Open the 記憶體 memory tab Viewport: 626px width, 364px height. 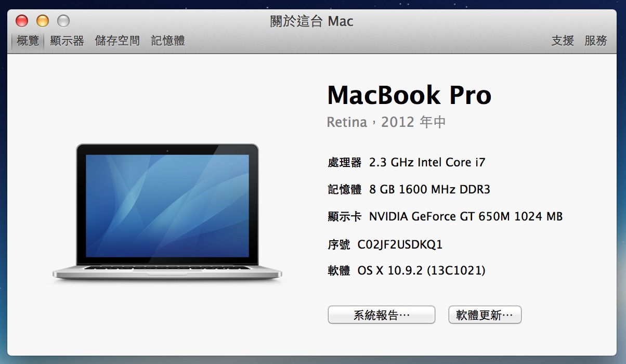[x=168, y=41]
